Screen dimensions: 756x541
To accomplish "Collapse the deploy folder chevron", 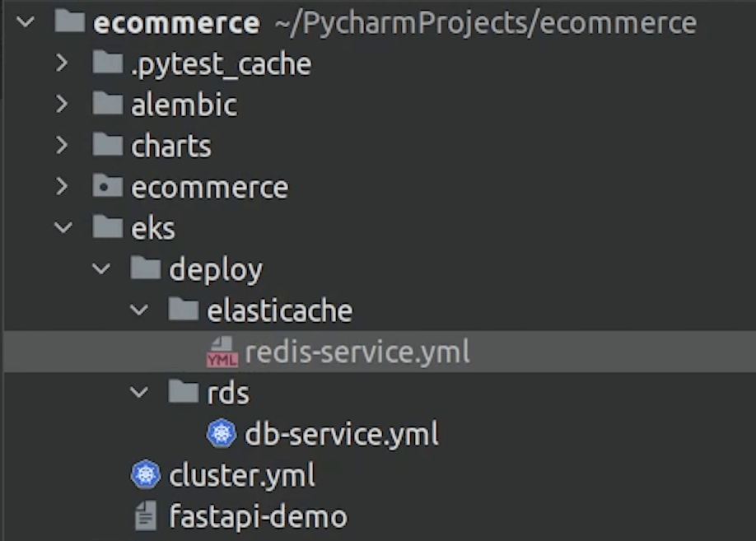I will (100, 269).
